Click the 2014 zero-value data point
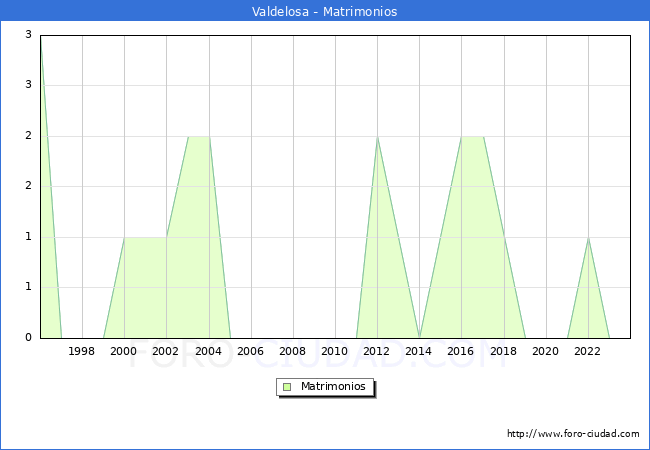Viewport: 650px width, 450px height. 420,338
